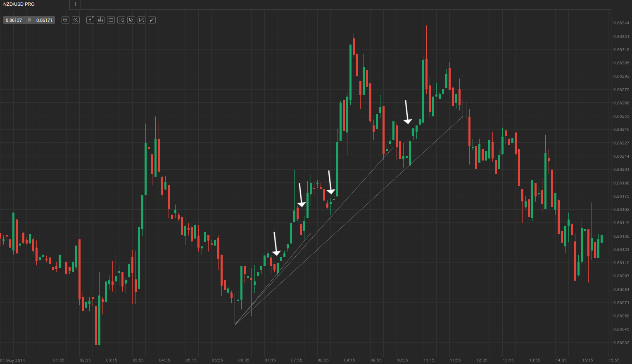Click the 10:35 time axis label
This screenshot has width=632, height=364.
click(402, 360)
